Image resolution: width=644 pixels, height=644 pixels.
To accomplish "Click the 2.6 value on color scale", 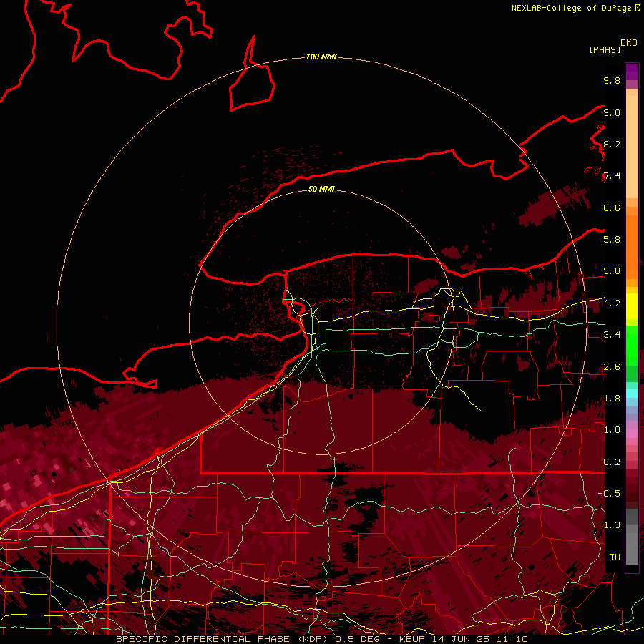I will [612, 367].
